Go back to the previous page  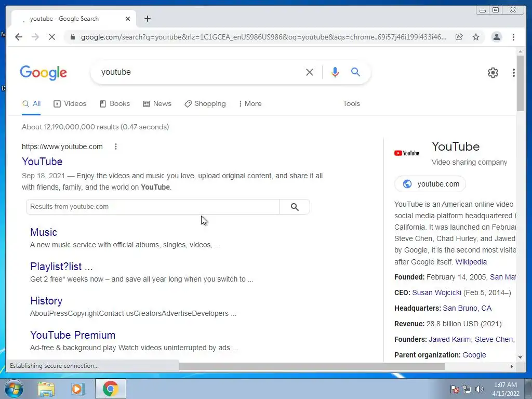coord(19,37)
